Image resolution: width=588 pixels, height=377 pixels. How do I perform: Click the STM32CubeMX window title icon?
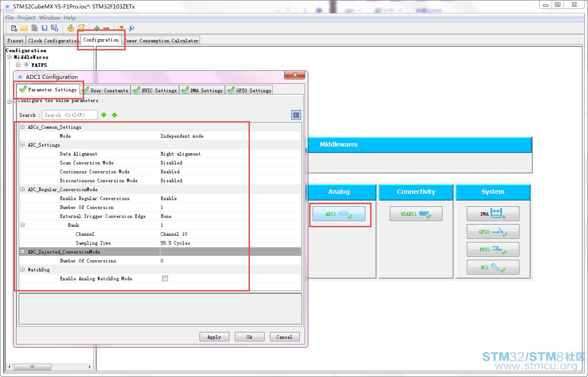(7, 7)
